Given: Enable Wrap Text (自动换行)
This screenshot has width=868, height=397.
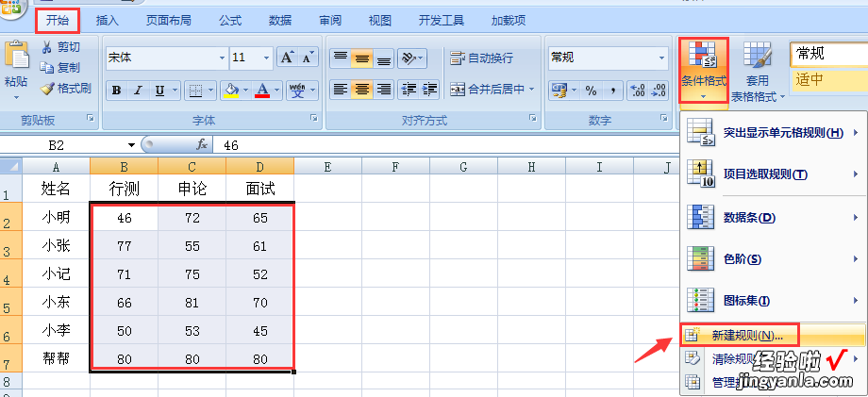Looking at the screenshot, I should [x=481, y=58].
